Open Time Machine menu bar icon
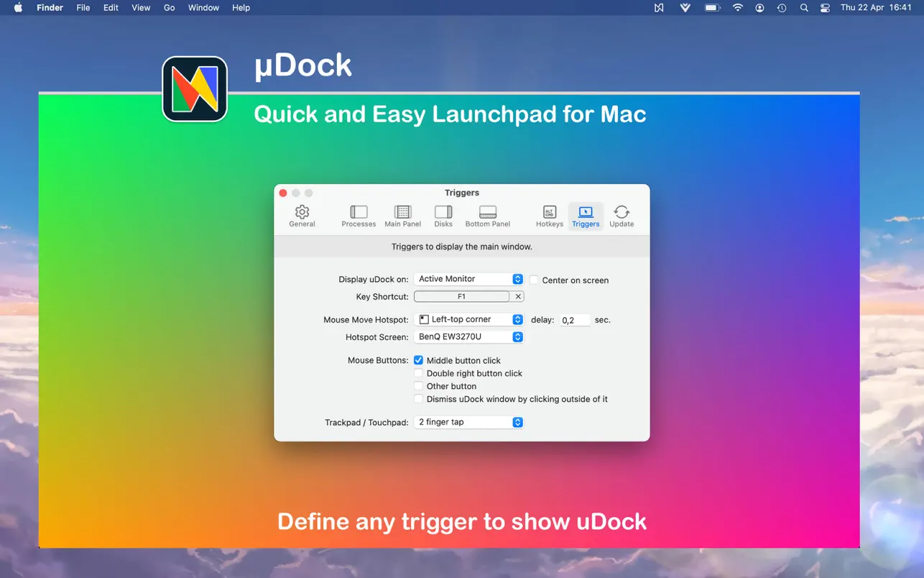The height and width of the screenshot is (578, 924). pos(782,8)
